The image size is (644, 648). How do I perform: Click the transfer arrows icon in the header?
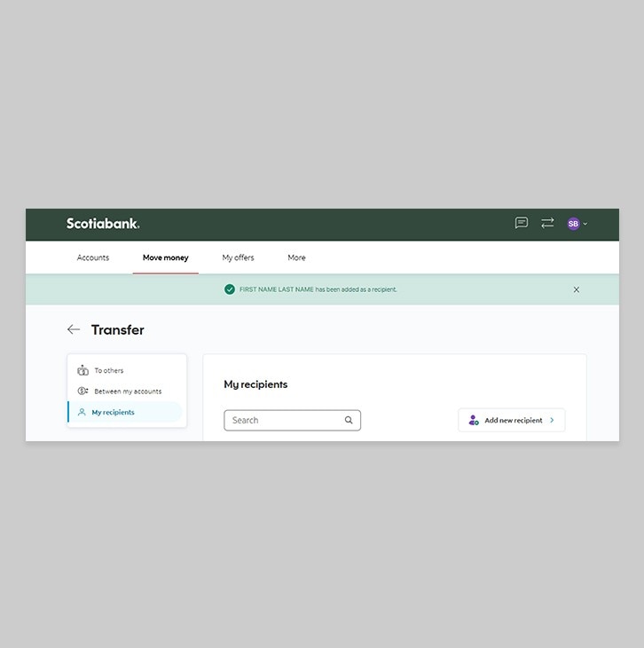point(547,223)
